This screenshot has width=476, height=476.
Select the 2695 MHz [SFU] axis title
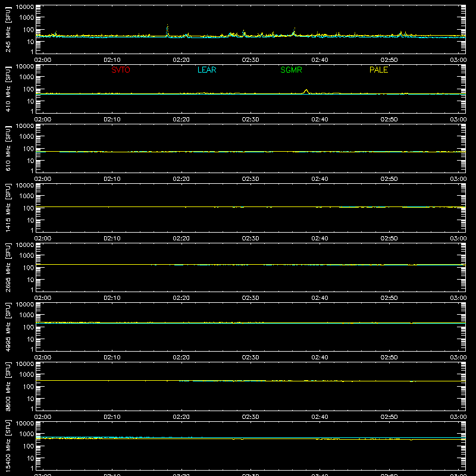click(x=8, y=267)
